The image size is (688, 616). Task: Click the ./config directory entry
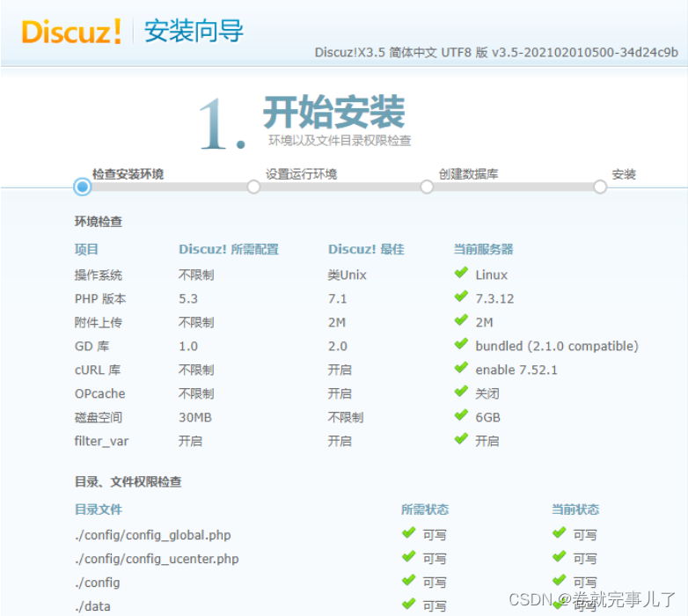[97, 583]
